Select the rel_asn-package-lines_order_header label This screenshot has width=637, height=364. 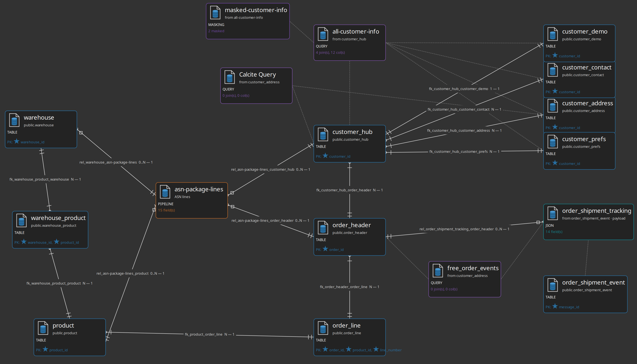coord(270,221)
